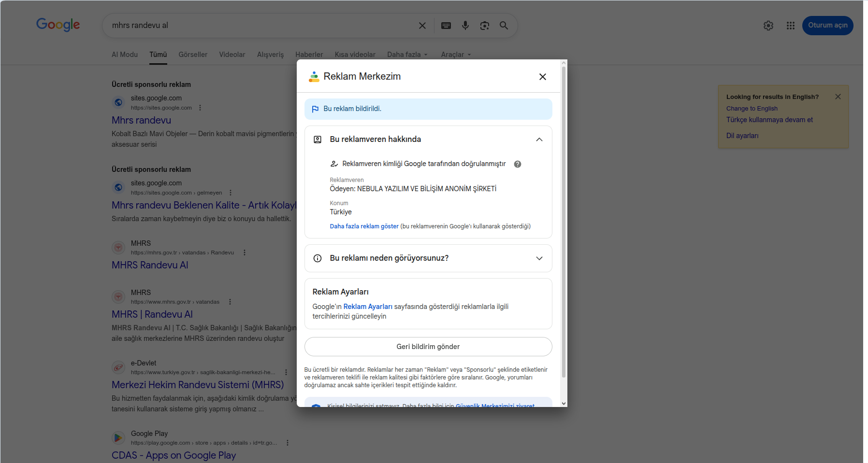Collapse the Bu reklamveren hakkında section
This screenshot has height=463, width=868.
pyautogui.click(x=539, y=140)
